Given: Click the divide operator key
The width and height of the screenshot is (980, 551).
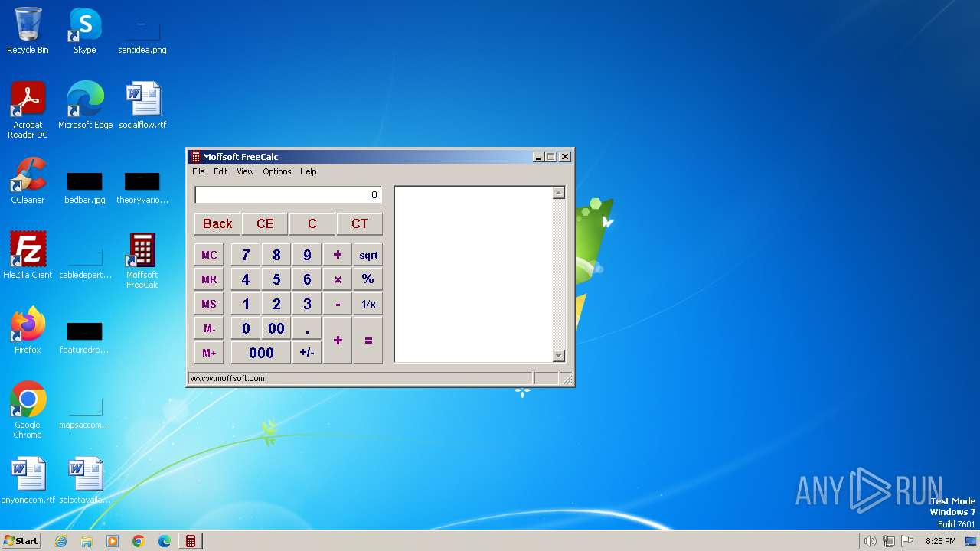Looking at the screenshot, I should pyautogui.click(x=338, y=255).
